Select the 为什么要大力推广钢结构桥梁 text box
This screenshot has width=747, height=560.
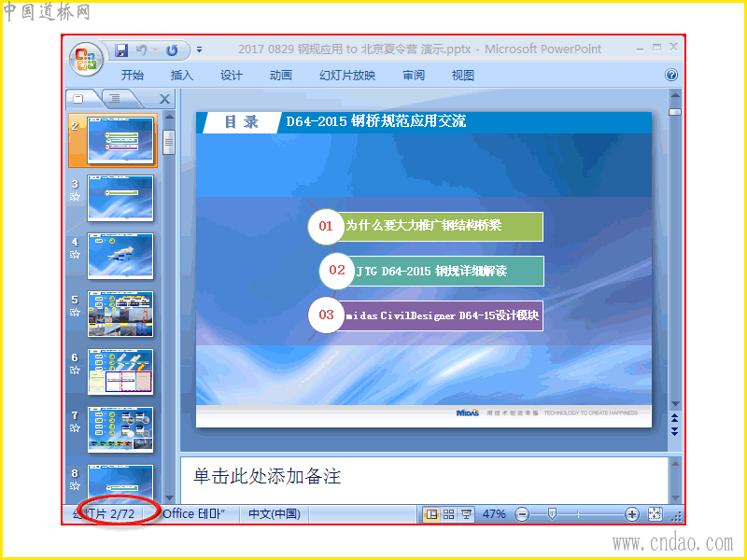pos(442,226)
